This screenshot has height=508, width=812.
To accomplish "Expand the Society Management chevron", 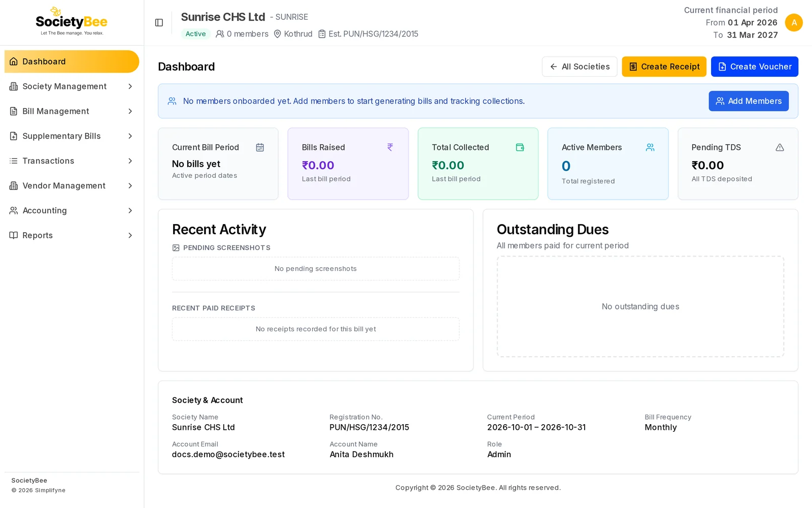I will pos(130,86).
